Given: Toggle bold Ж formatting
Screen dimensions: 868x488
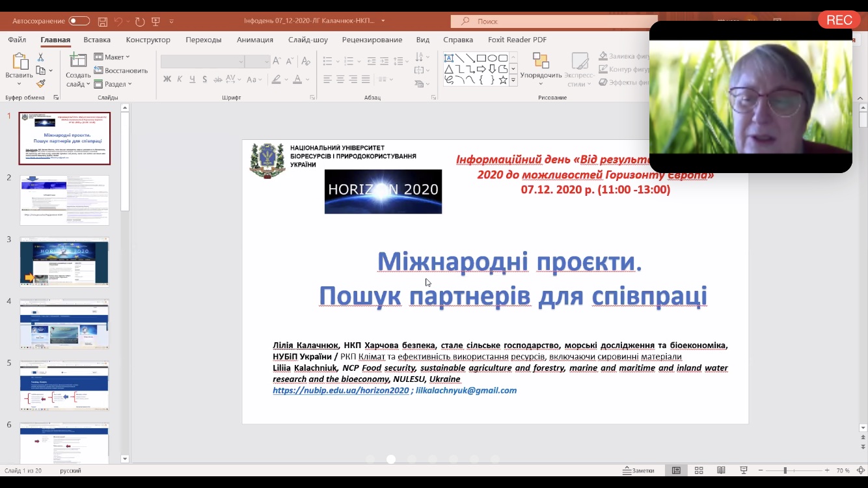Looking at the screenshot, I should (167, 79).
